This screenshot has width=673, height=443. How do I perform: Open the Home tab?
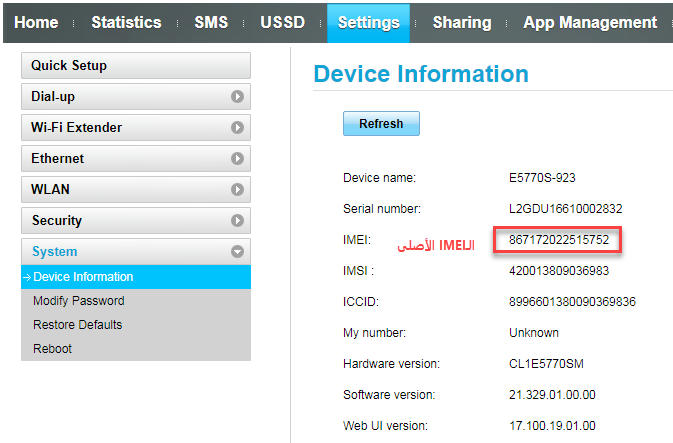pyautogui.click(x=36, y=23)
